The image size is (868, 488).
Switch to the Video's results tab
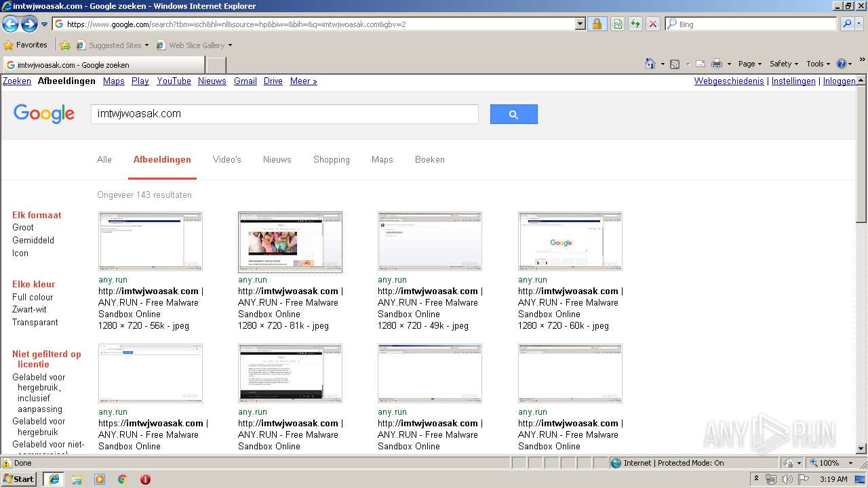coord(227,160)
